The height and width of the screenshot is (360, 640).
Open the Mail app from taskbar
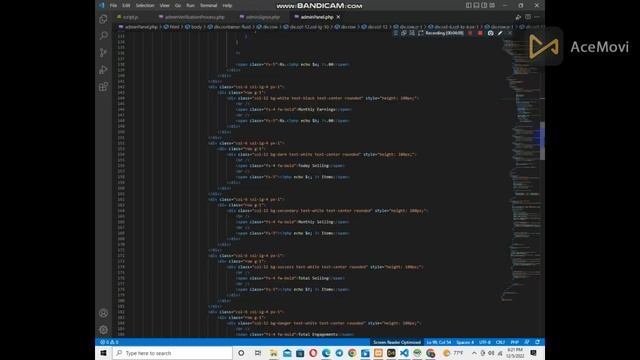click(287, 353)
